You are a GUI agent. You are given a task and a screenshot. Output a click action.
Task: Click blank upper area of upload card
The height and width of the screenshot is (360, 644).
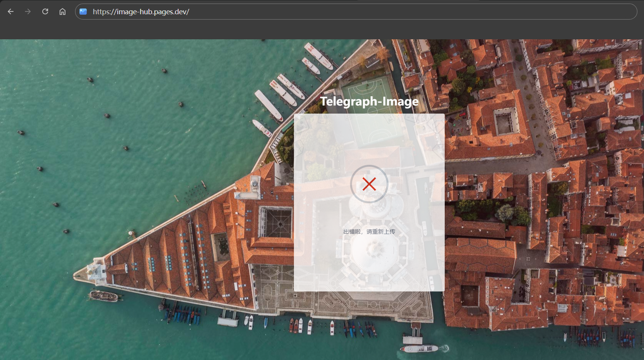tap(369, 135)
